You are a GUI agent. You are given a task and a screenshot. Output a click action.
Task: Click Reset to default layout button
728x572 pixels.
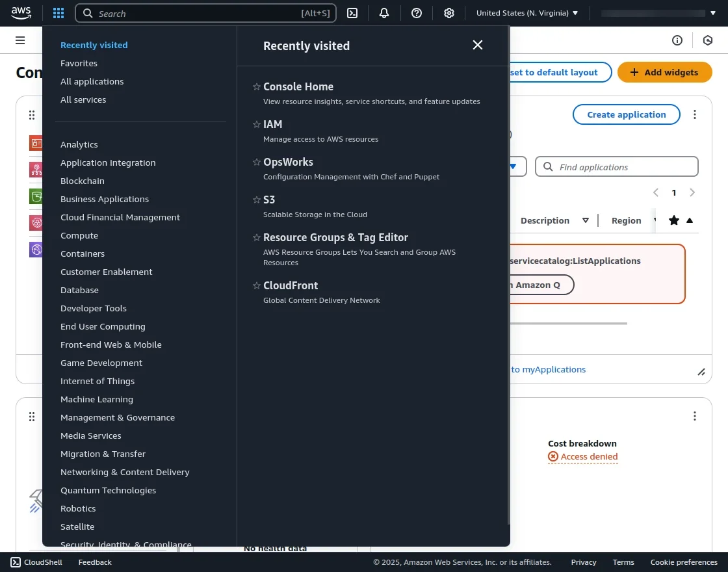pyautogui.click(x=560, y=72)
